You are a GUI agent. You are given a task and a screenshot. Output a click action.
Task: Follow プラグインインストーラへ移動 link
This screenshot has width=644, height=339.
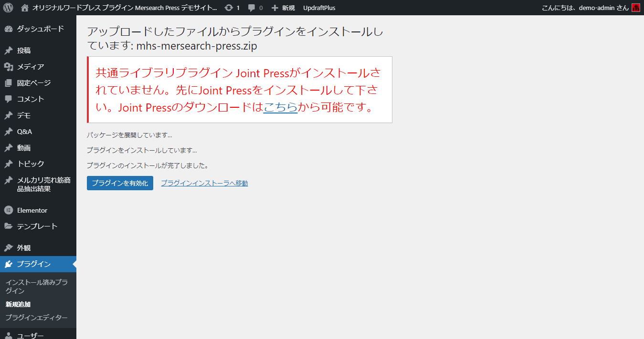click(x=204, y=183)
